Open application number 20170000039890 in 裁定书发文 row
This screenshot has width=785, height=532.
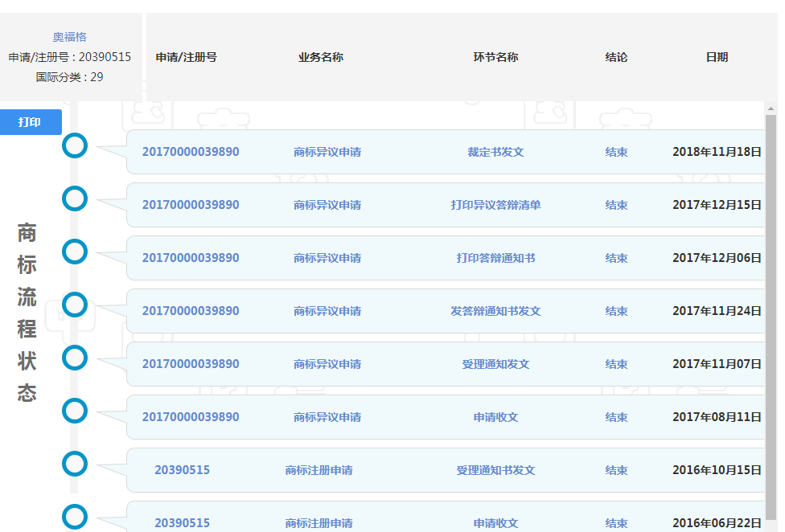coord(190,151)
